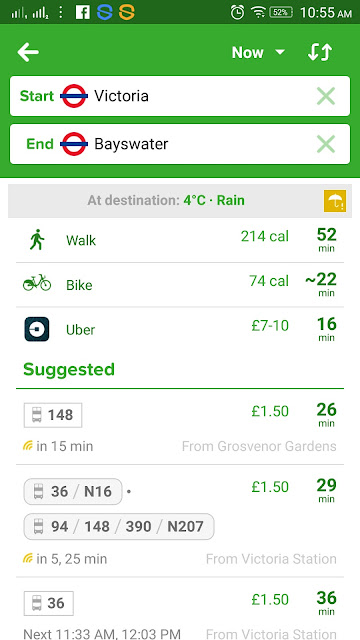Tap the alarm clock status icon
The width and height of the screenshot is (360, 640).
click(x=237, y=13)
